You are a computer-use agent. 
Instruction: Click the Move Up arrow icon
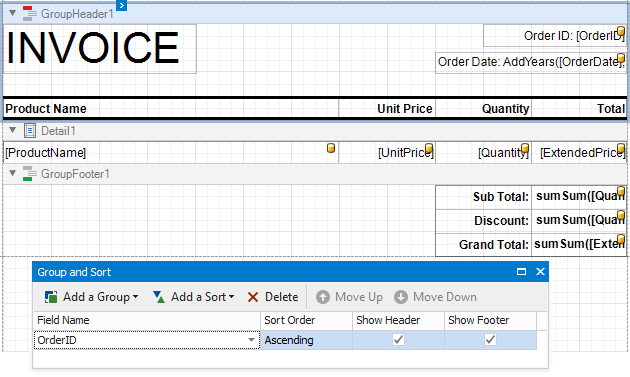pyautogui.click(x=323, y=297)
